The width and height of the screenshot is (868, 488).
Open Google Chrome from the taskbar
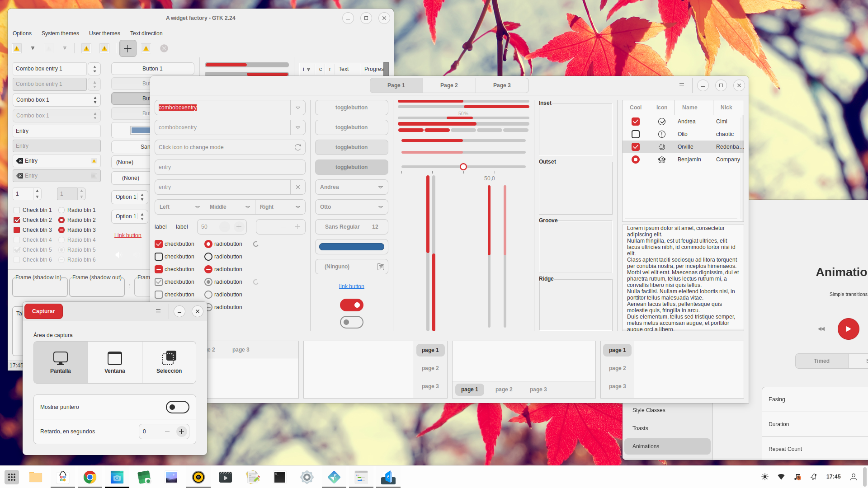pos(90,477)
